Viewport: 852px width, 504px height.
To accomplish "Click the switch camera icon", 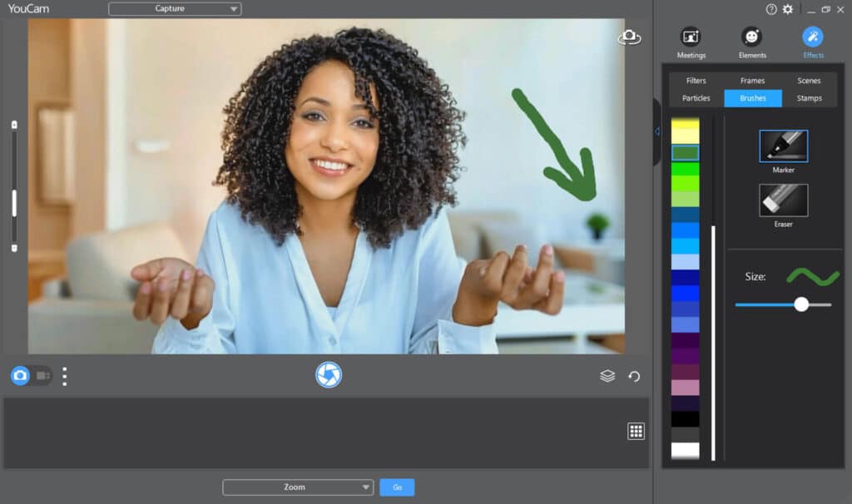I will tap(629, 37).
